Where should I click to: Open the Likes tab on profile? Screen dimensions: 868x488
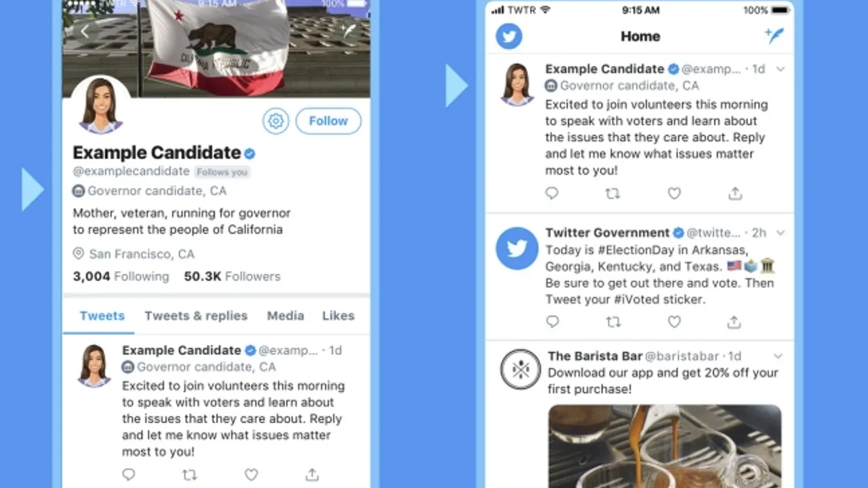339,316
